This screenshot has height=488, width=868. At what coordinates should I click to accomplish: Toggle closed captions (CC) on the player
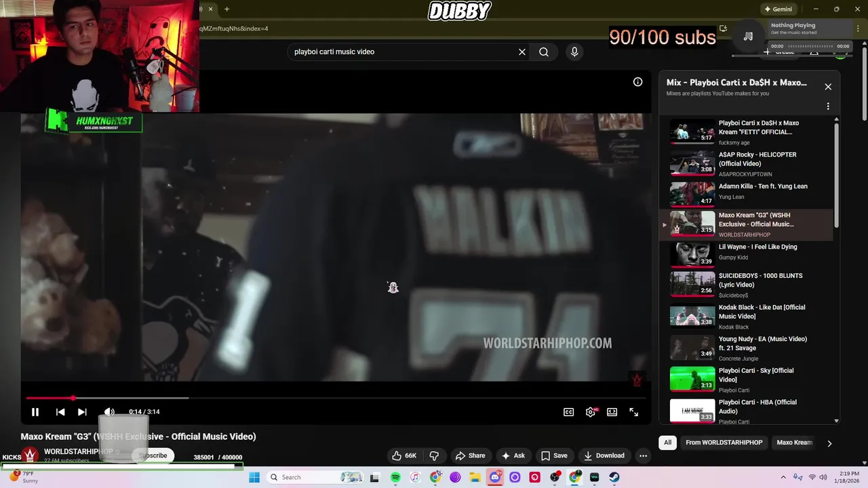(x=569, y=412)
